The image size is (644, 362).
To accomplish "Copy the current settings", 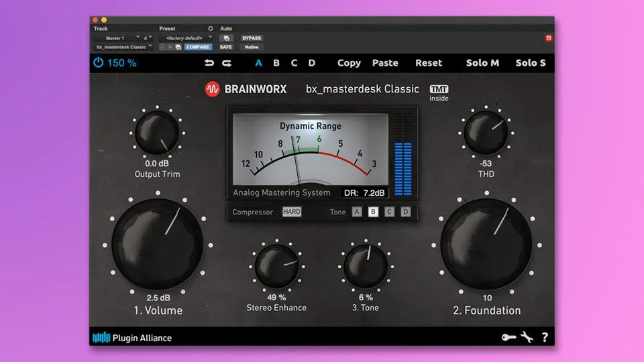I will 349,63.
